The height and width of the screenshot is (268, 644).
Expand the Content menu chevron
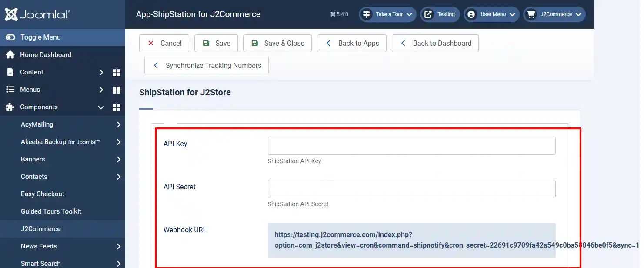coord(101,72)
